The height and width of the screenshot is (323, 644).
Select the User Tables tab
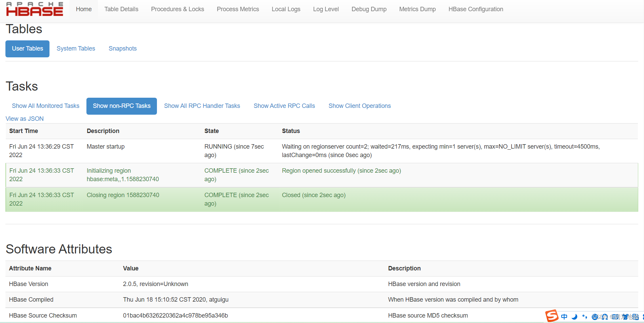(27, 49)
